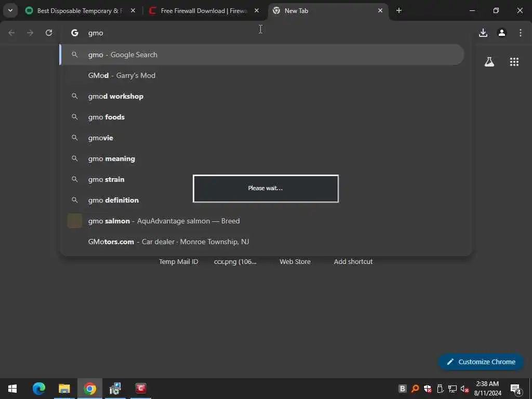Open the Downloads icon in toolbar
Viewport: 532px width, 399px height.
click(x=483, y=33)
